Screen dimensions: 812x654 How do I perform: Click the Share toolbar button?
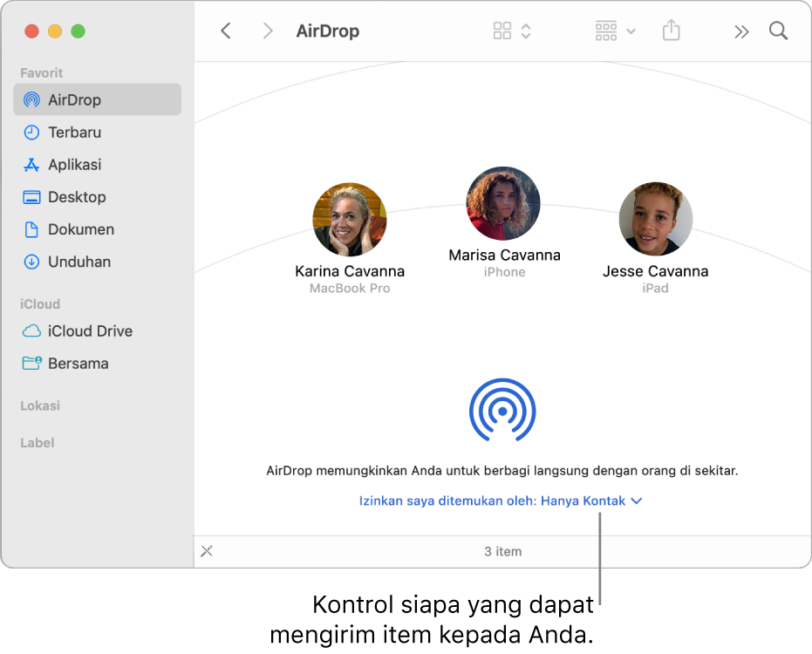(672, 30)
